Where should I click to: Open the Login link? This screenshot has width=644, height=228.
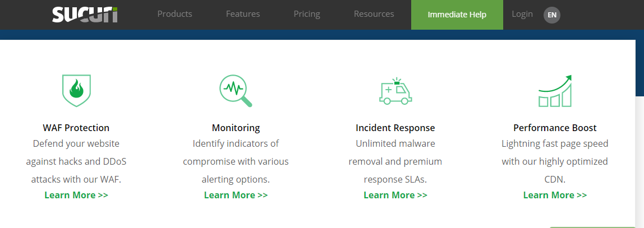[522, 15]
